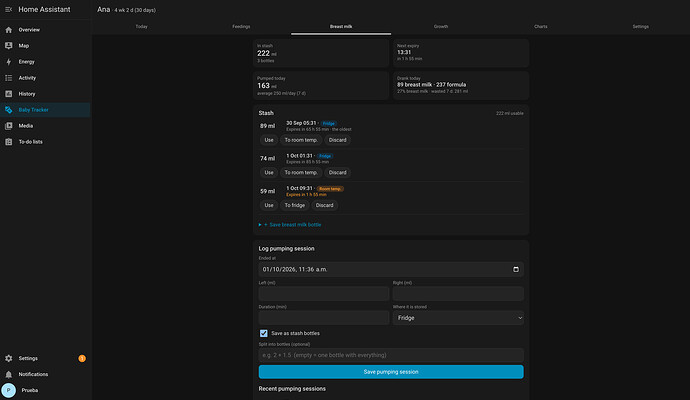690x400 pixels.
Task: Click 'Expires in 1 h 55 min' warning
Action: click(306, 194)
